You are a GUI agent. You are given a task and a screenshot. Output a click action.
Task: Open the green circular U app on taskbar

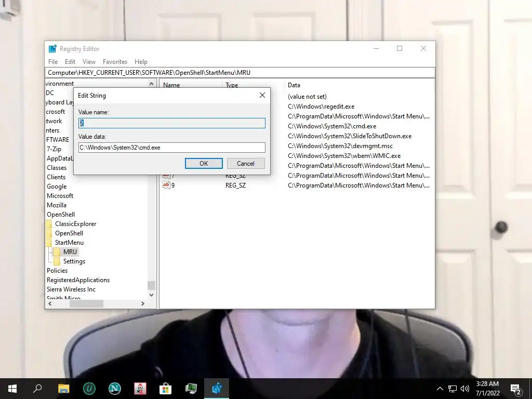(x=89, y=389)
